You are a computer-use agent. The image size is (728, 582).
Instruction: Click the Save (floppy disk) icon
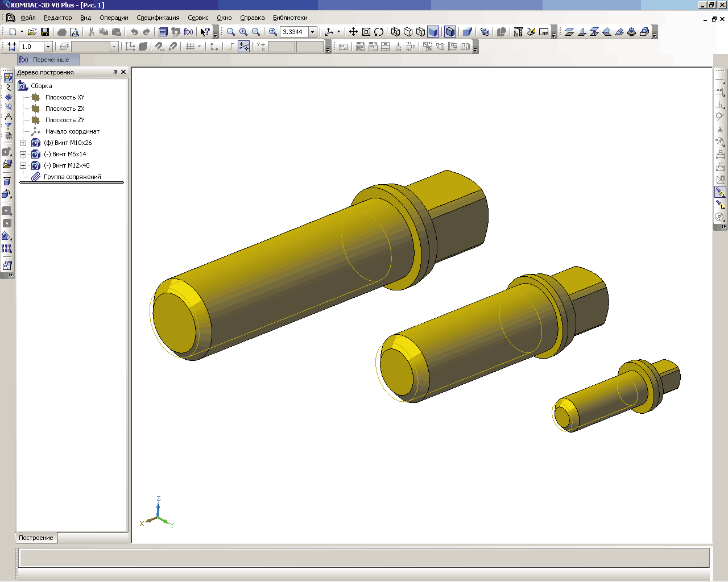pos(45,32)
